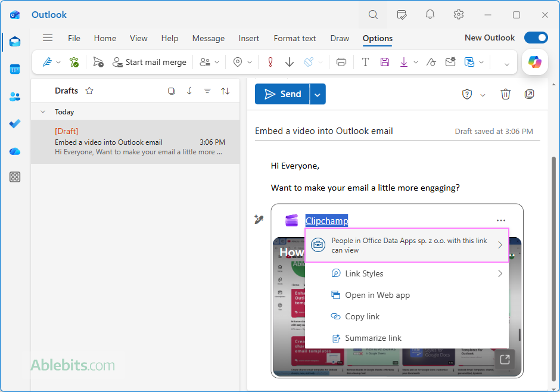
Task: Open dropdown next to show-fields people icon
Action: point(217,63)
